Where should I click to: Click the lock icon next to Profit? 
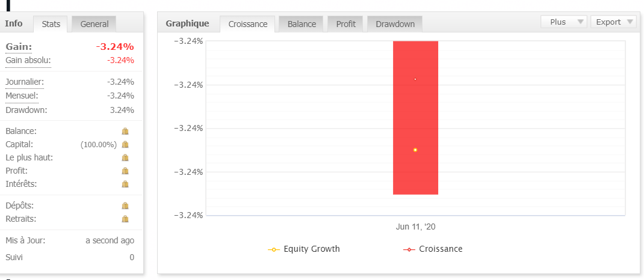[x=125, y=171]
